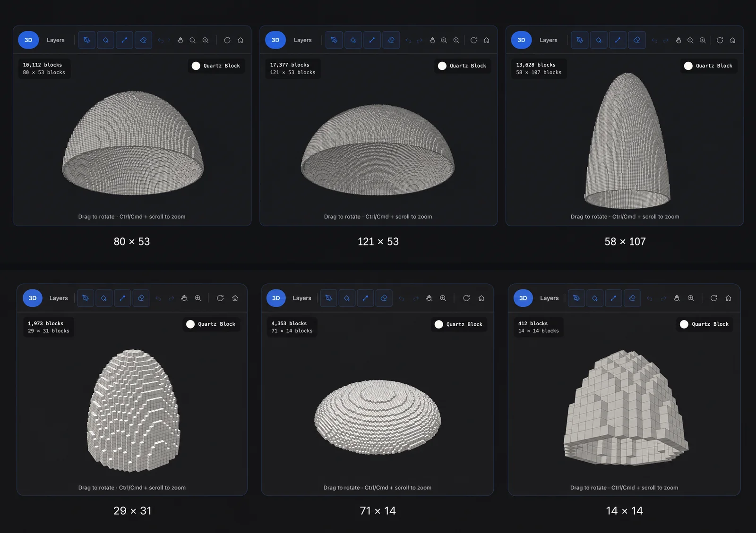Pick the line tool in the 29 × 31 panel
The image size is (756, 533).
(x=122, y=298)
